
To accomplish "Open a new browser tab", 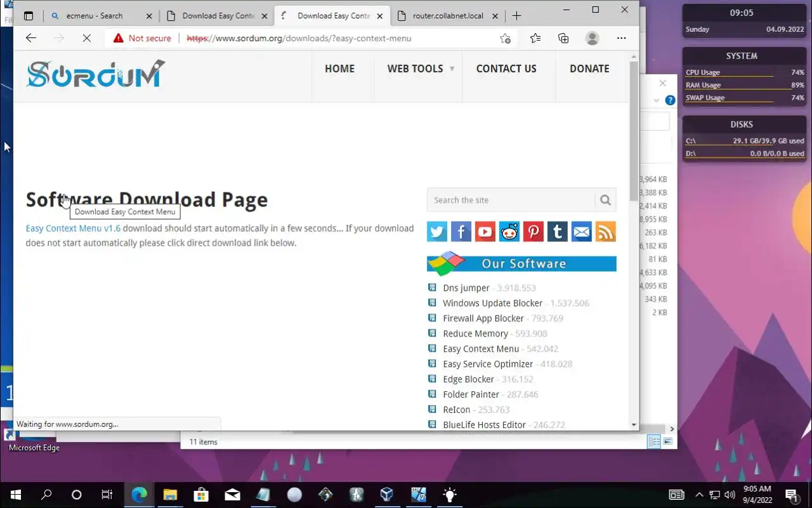I will coord(516,16).
